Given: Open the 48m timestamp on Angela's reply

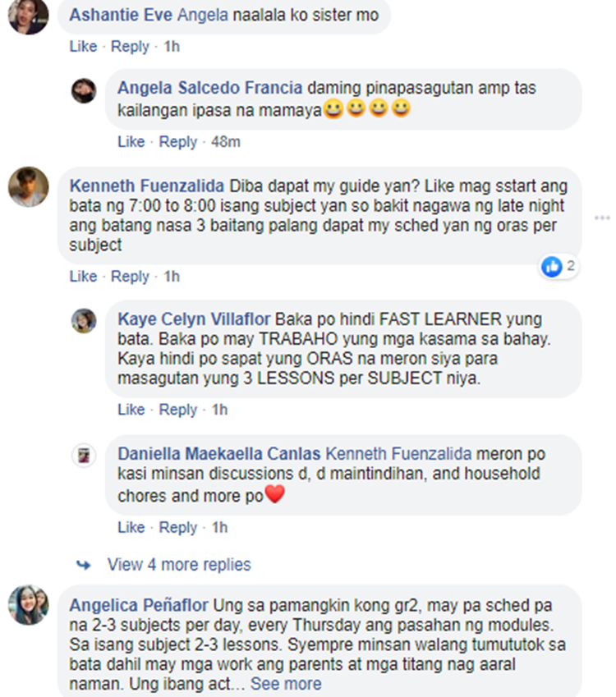Looking at the screenshot, I should pyautogui.click(x=226, y=142).
